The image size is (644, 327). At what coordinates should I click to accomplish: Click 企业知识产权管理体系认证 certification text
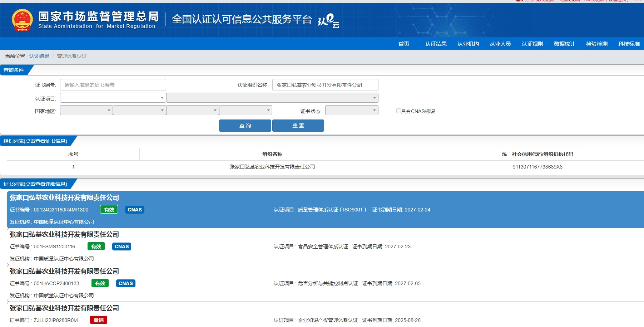[328, 320]
